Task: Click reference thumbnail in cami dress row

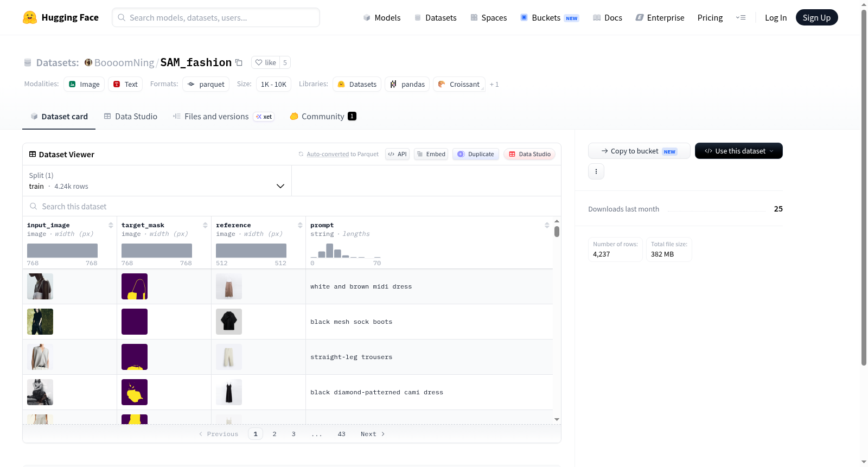Action: (x=229, y=392)
